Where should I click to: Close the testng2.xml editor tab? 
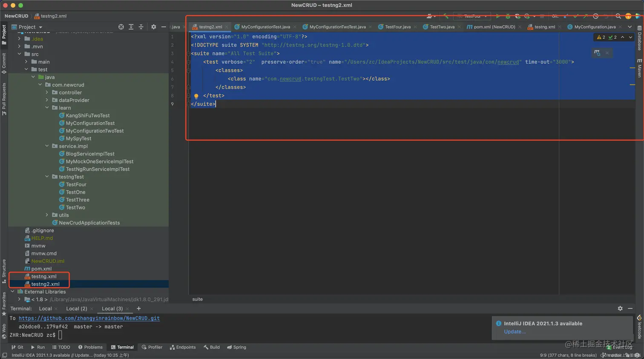click(227, 27)
